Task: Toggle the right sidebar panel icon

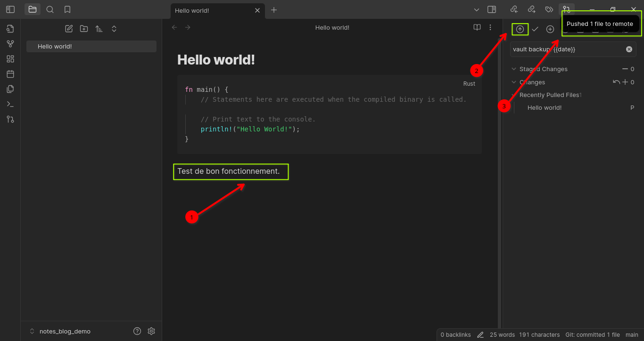Action: [x=492, y=9]
